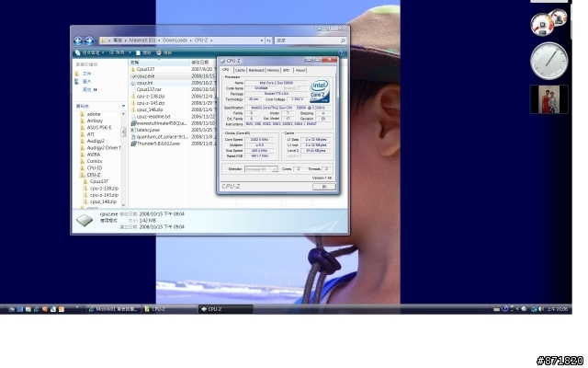Image resolution: width=588 pixels, height=368 pixels.
Task: Collapse the Folders pane chevron
Action: (123, 107)
